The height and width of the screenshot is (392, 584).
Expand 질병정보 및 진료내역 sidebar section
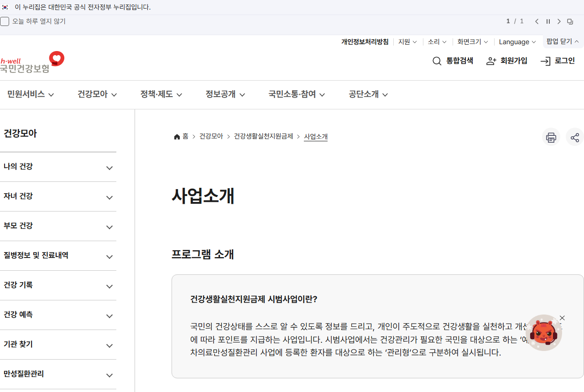pyautogui.click(x=58, y=256)
